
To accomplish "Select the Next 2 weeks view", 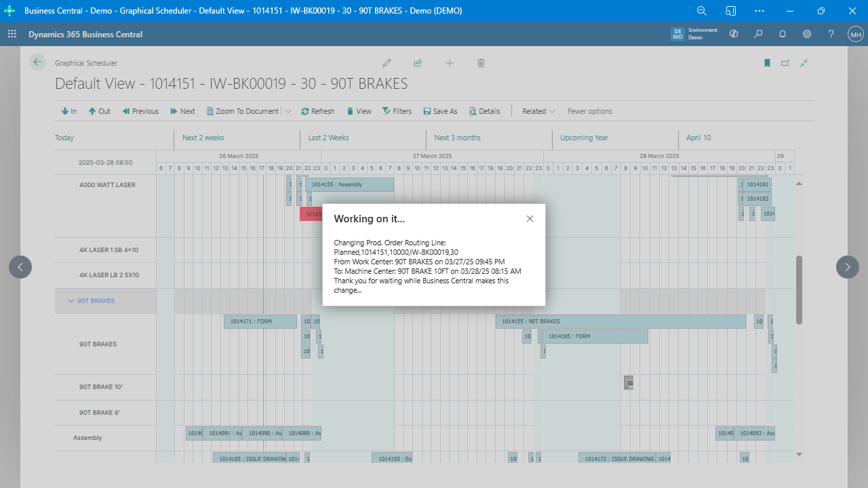I will (x=203, y=138).
